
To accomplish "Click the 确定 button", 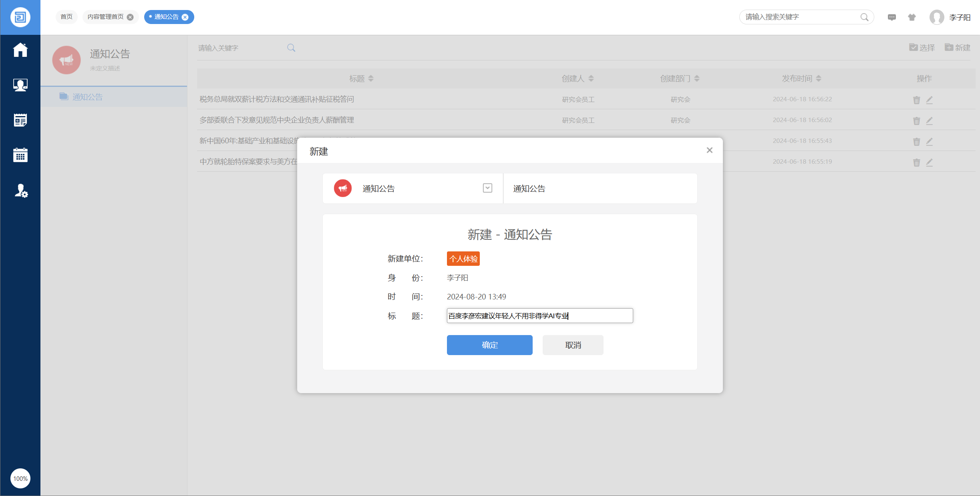I will tap(489, 345).
